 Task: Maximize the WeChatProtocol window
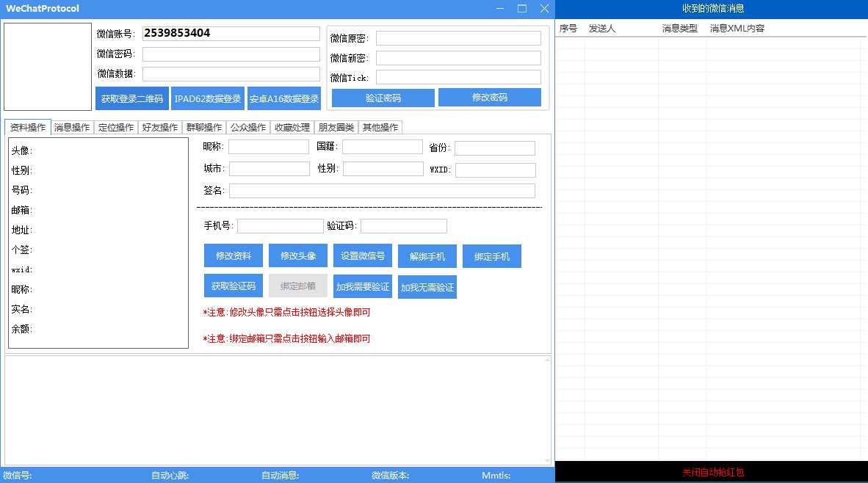(522, 8)
